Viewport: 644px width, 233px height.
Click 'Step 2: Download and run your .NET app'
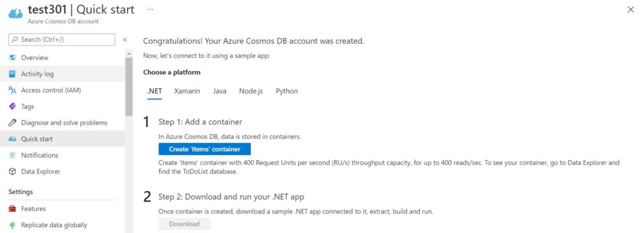coord(231,197)
